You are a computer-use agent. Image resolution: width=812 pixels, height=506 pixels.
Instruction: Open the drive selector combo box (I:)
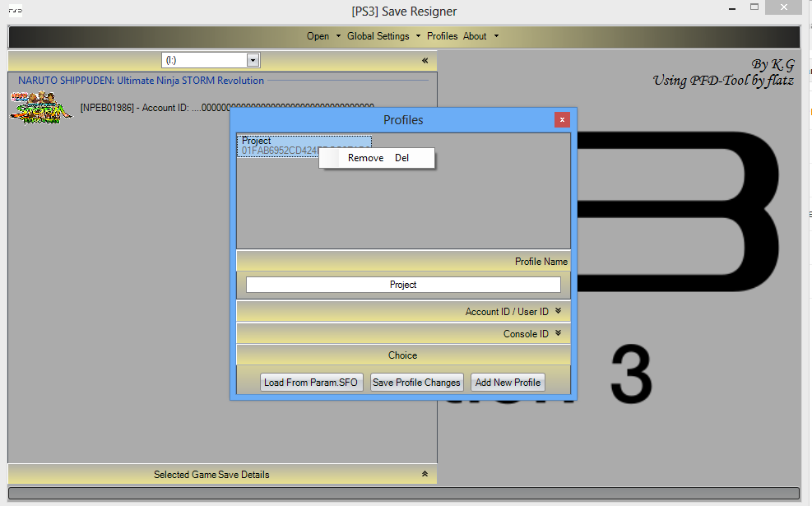click(211, 60)
